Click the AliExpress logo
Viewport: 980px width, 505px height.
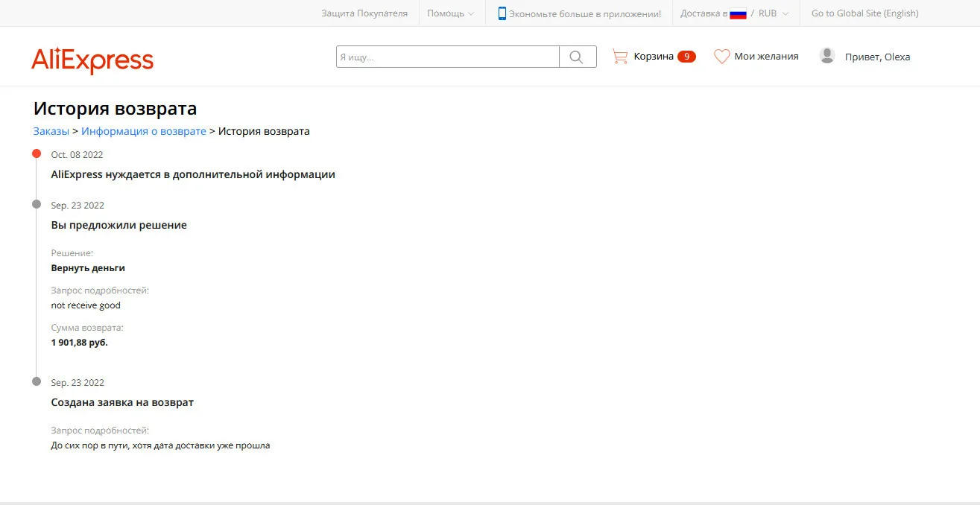tap(92, 60)
